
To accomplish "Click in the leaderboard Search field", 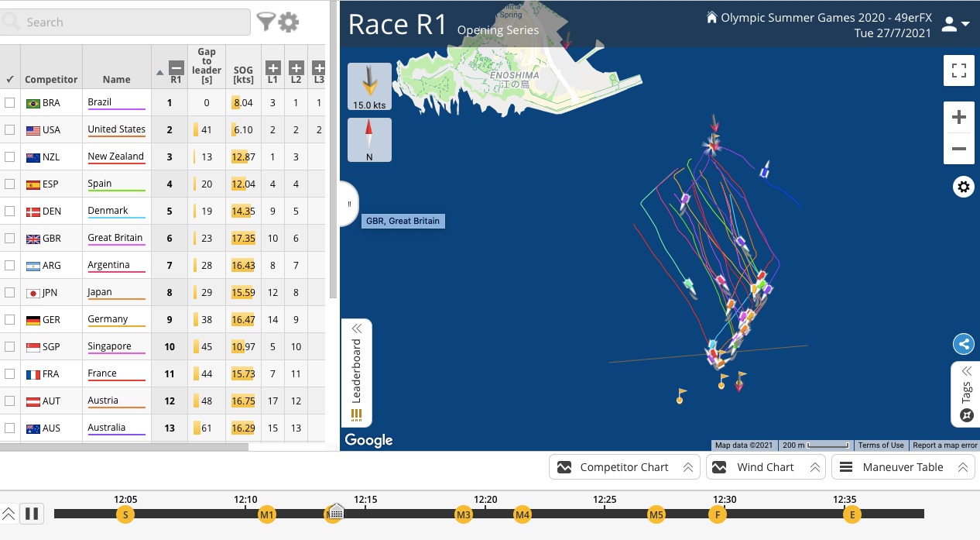I will 125,22.
